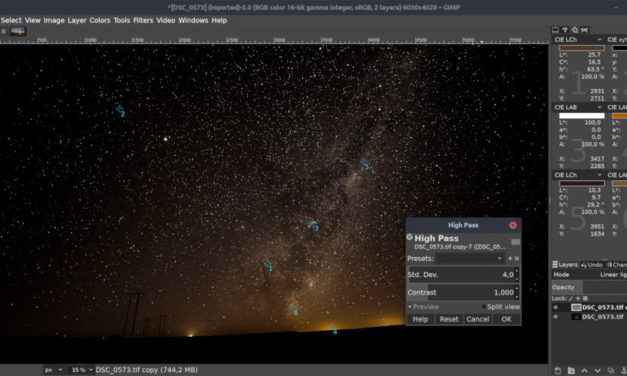Image resolution: width=627 pixels, height=376 pixels.
Task: Create a new layer group icon
Action: coord(571,371)
